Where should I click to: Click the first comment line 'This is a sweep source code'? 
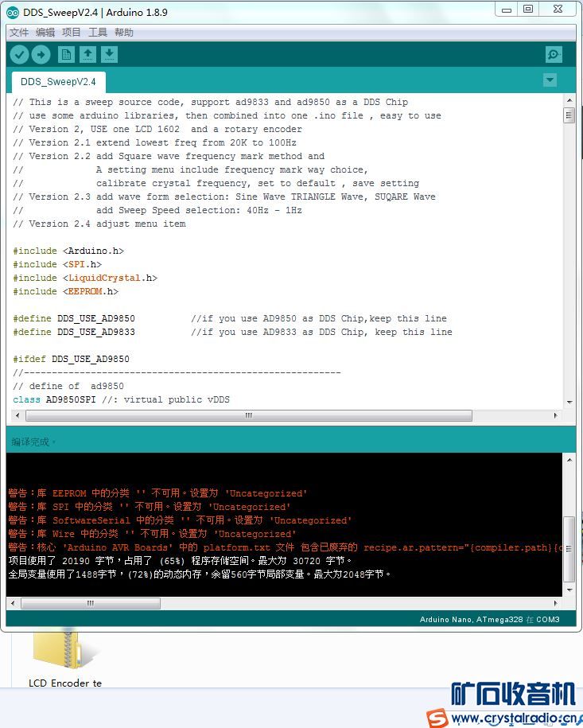click(x=210, y=102)
